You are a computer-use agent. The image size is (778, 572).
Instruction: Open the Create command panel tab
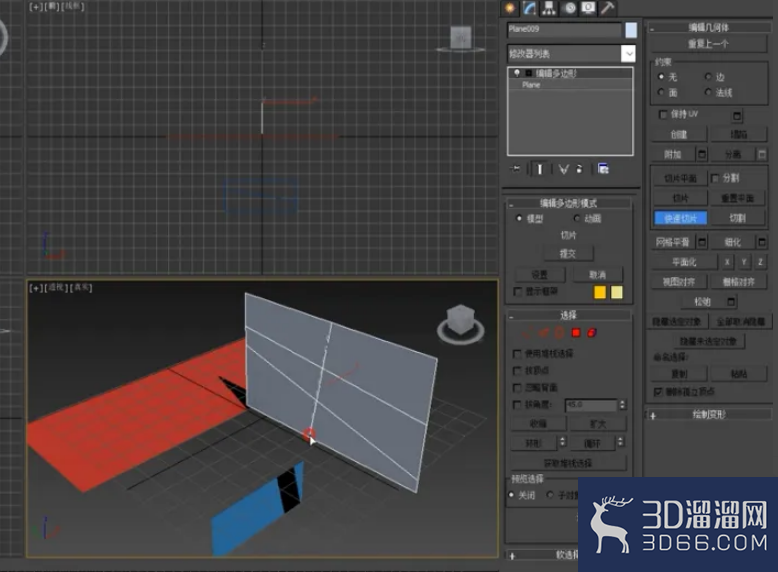[510, 8]
